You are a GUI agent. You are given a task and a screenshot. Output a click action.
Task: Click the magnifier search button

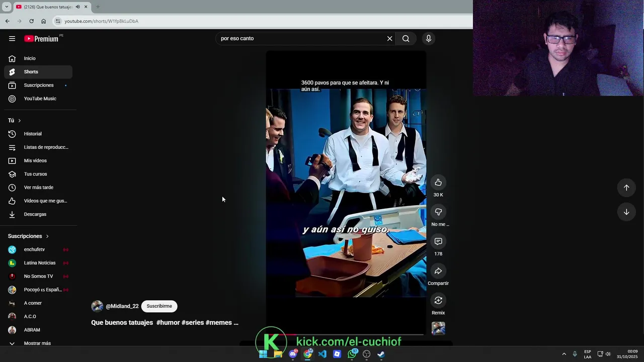point(406,39)
